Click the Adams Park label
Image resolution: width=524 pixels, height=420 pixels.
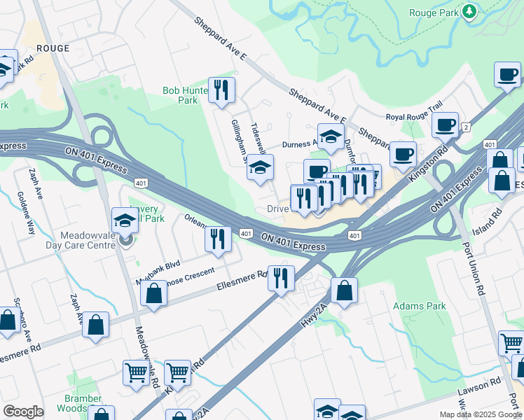click(x=420, y=306)
